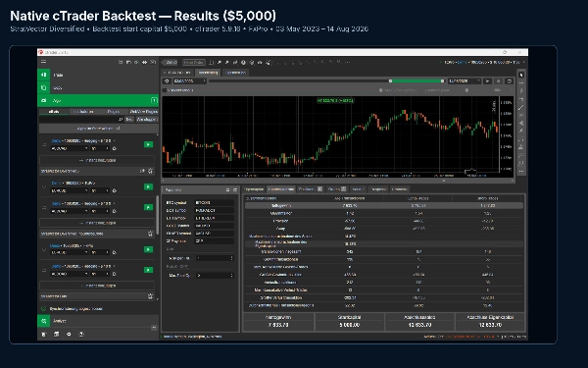Start the bottommost cBot instance with green play
The image size is (588, 368).
[x=149, y=270]
